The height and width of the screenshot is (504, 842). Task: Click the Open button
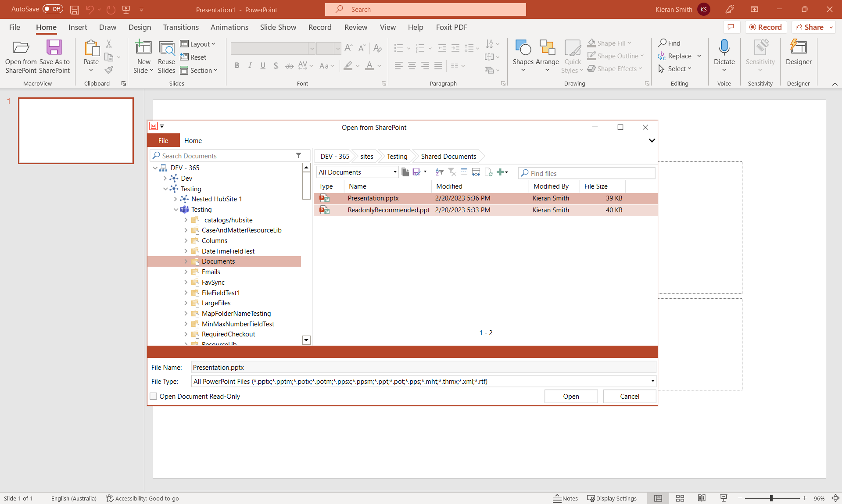571,396
